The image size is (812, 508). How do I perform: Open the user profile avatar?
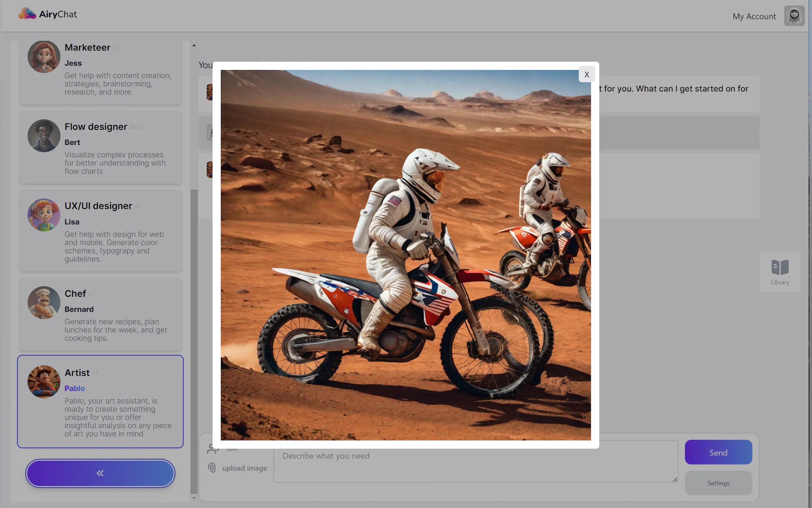click(794, 16)
